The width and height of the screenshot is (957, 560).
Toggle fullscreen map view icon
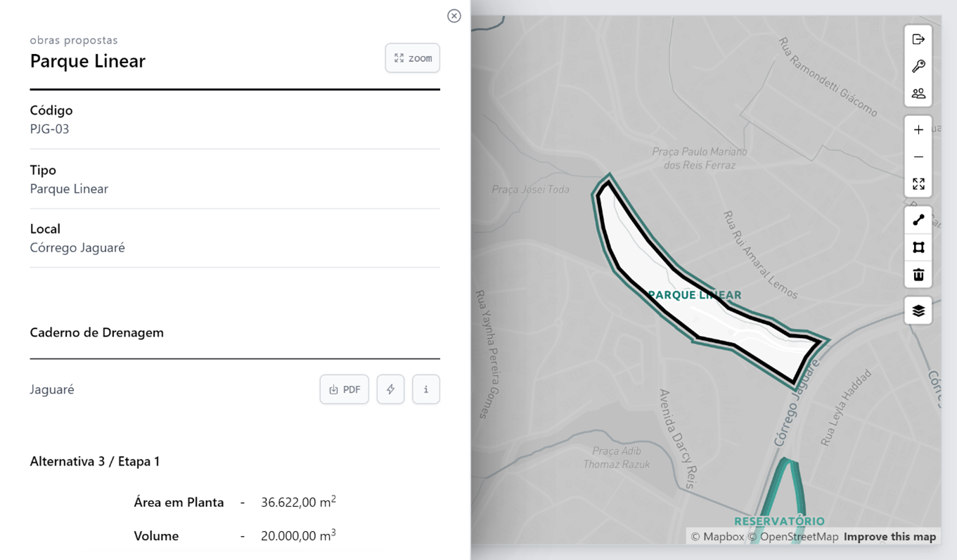918,184
